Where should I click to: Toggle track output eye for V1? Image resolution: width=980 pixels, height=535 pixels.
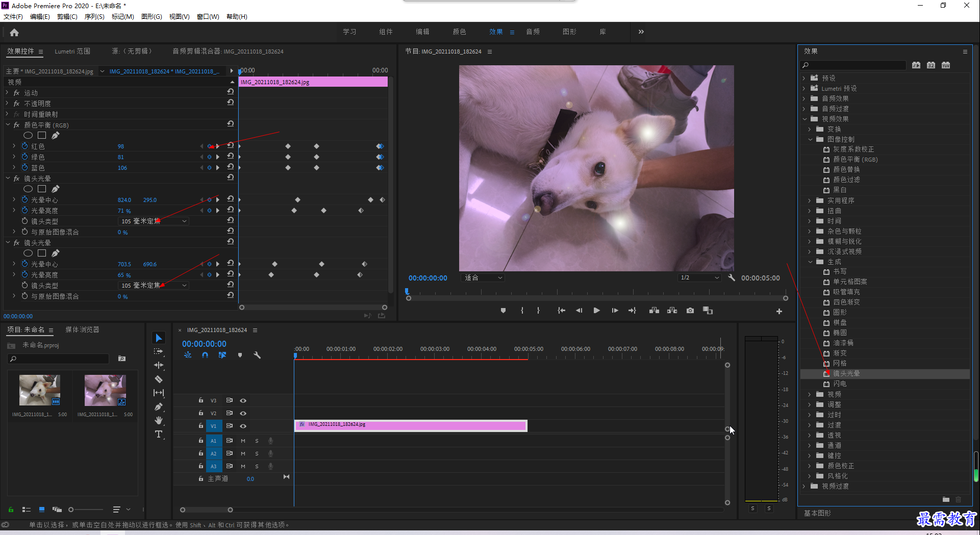[x=243, y=426]
